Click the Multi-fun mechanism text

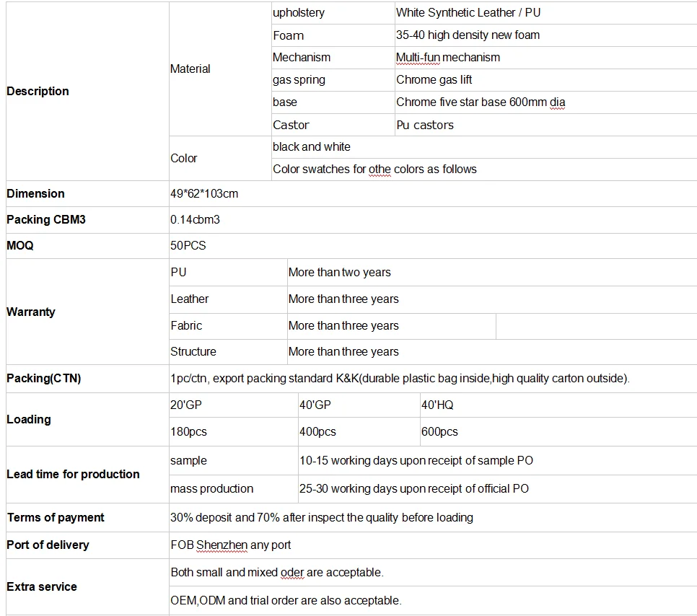[x=447, y=57]
